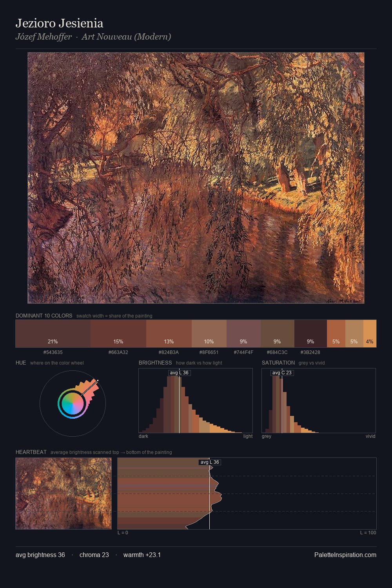
Task: Click the 'DOMINANT 10 COLORS' heading
Action: (x=44, y=316)
